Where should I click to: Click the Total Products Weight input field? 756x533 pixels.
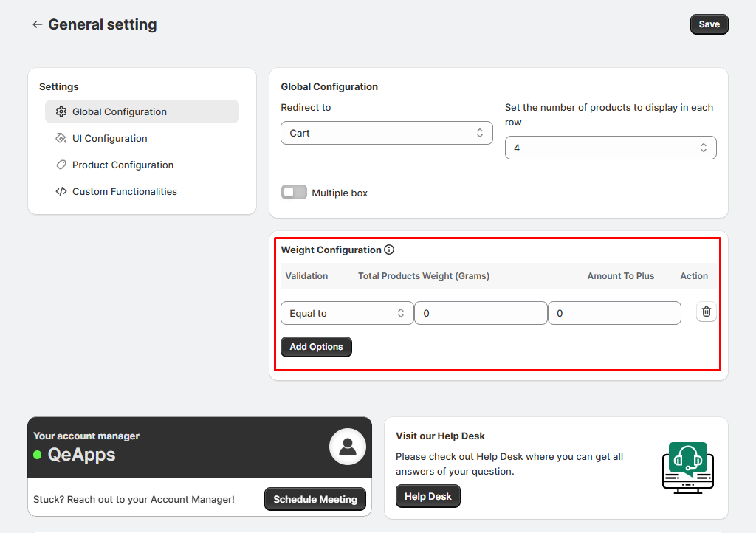pyautogui.click(x=481, y=313)
